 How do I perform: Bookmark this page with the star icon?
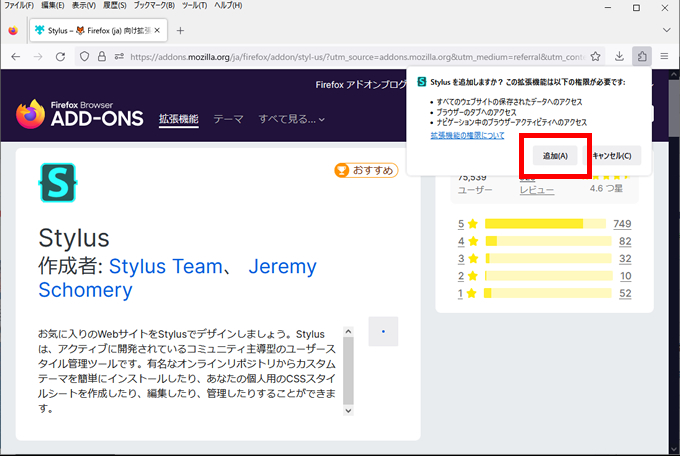pos(595,56)
